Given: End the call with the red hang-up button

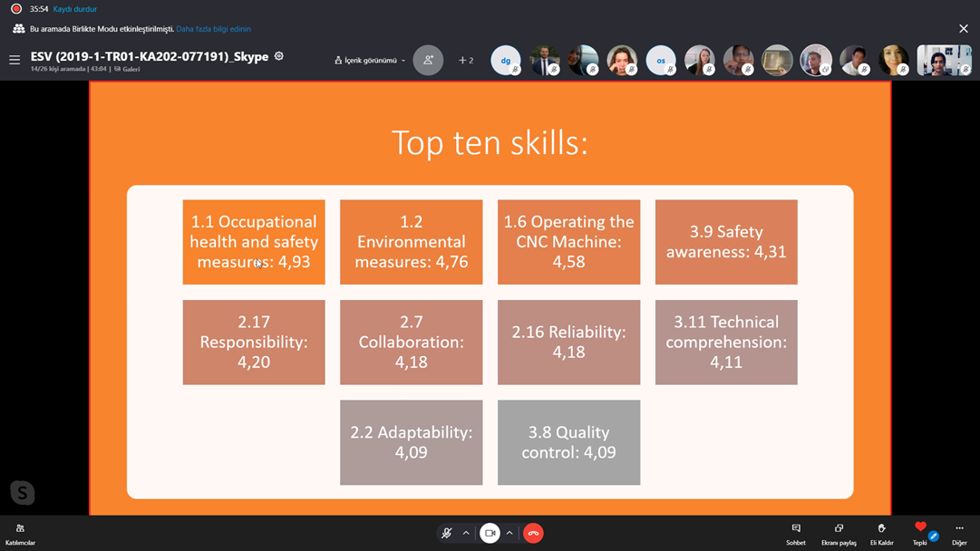Looking at the screenshot, I should tap(533, 533).
